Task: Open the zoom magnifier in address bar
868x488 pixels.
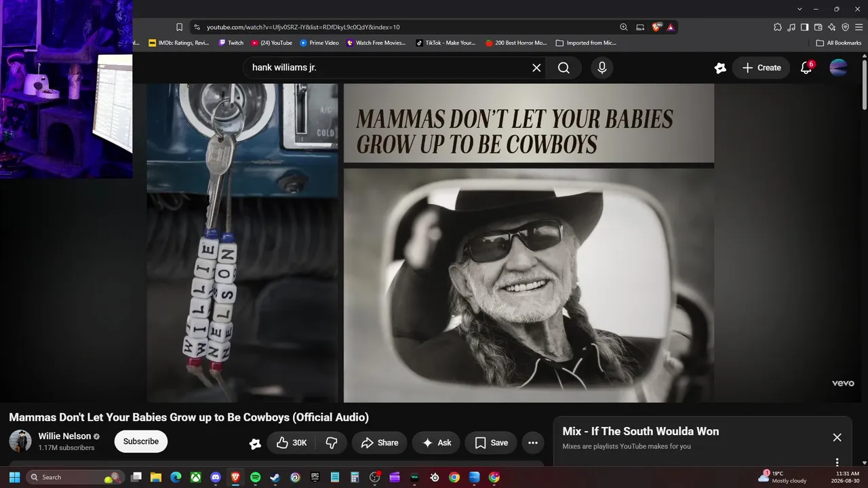Action: 623,27
